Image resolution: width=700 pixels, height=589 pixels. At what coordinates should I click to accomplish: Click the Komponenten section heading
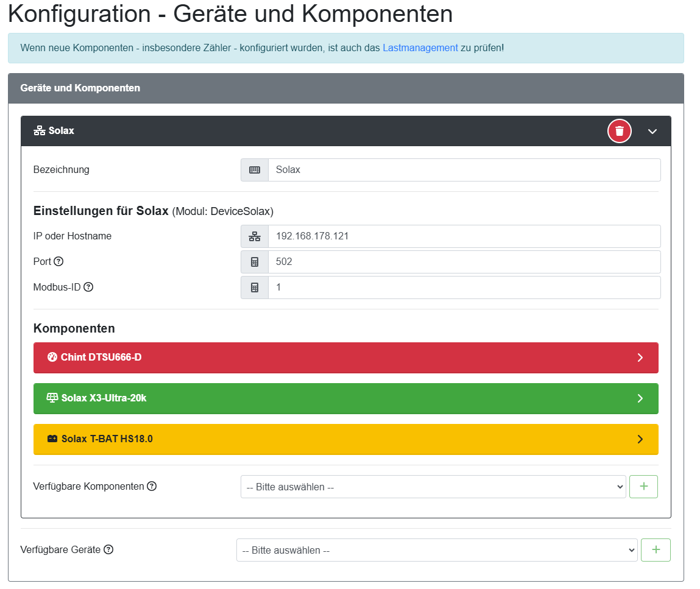pos(74,328)
